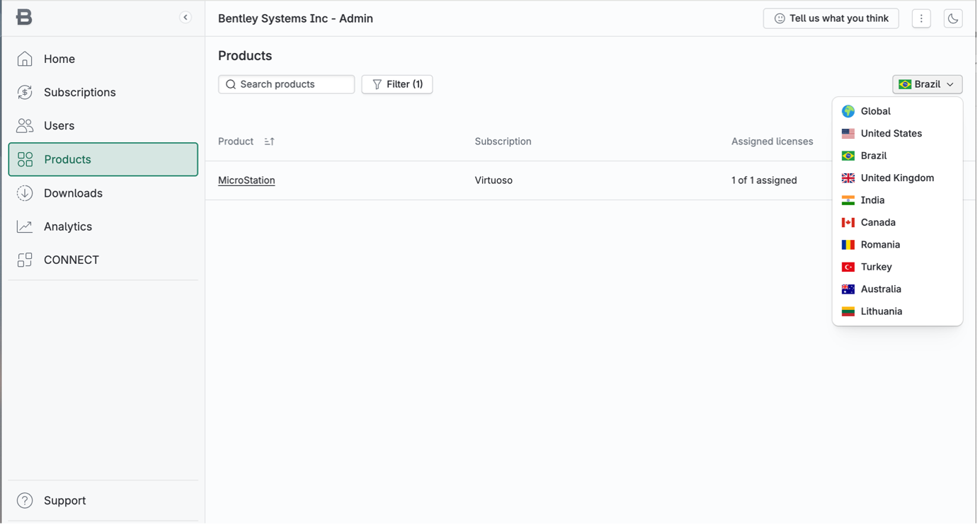Screen dimensions: 980x525
Task: Focus the Search products field
Action: tap(286, 84)
